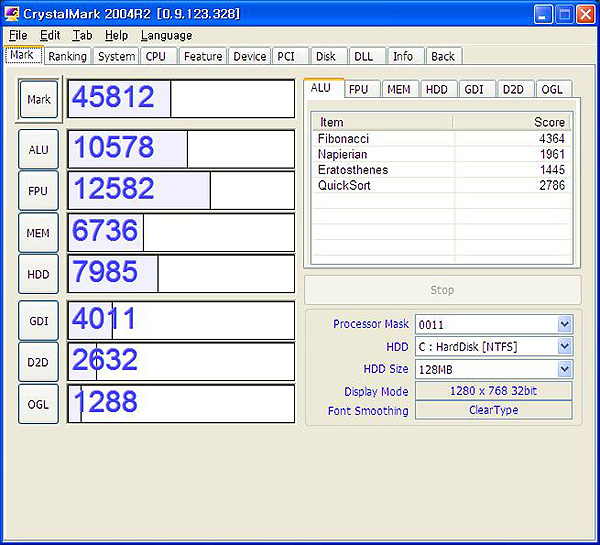Show MEM details tab in results panel

399,89
